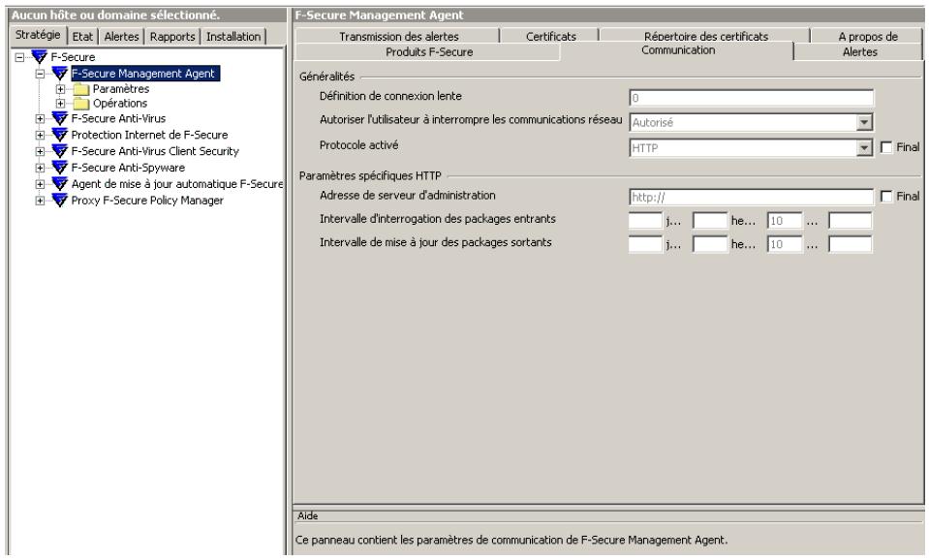
Task: Click the F-Secure Anti-Virus shield icon
Action: [x=60, y=118]
